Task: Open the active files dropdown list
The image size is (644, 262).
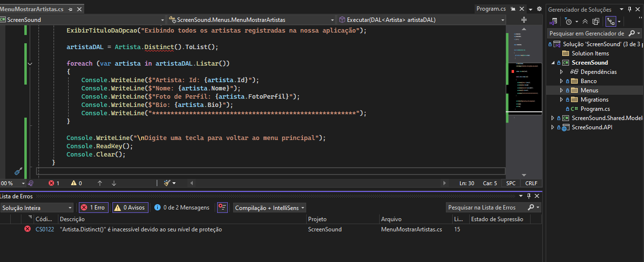Action: click(x=531, y=9)
